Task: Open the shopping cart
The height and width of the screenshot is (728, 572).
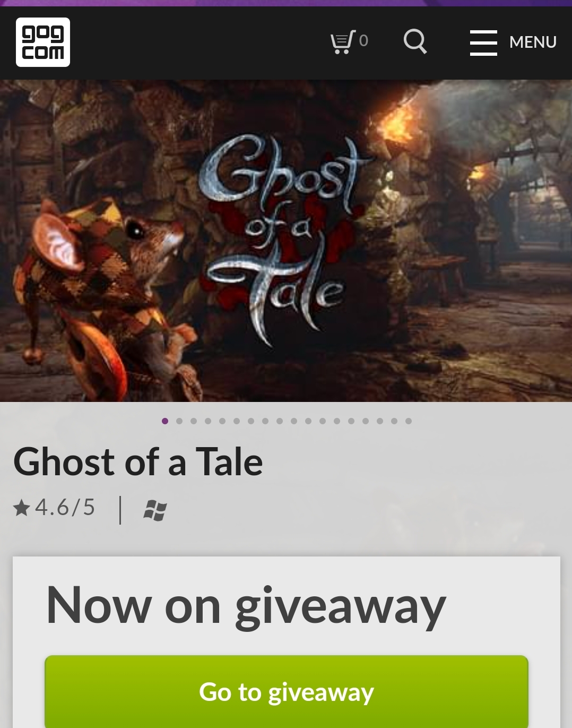Action: pyautogui.click(x=349, y=41)
